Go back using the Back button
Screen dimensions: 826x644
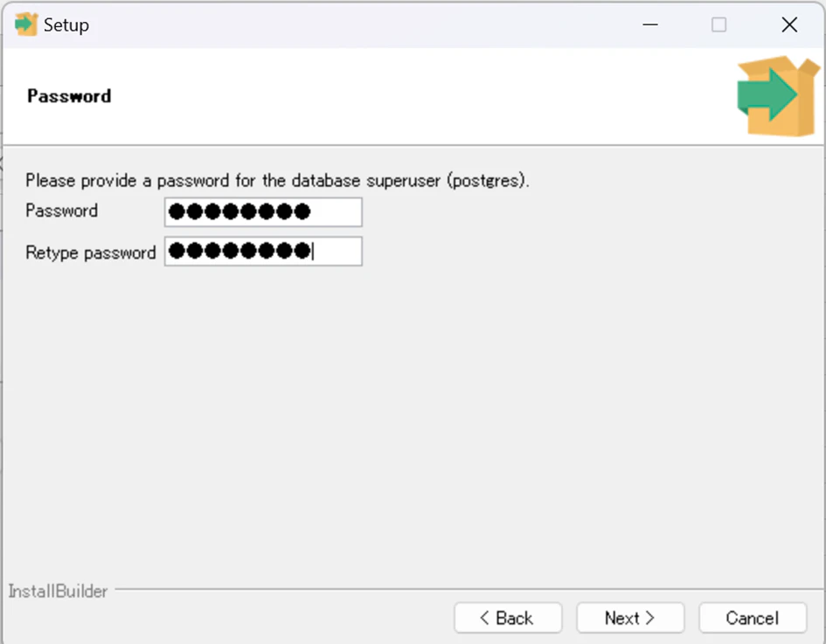(508, 618)
